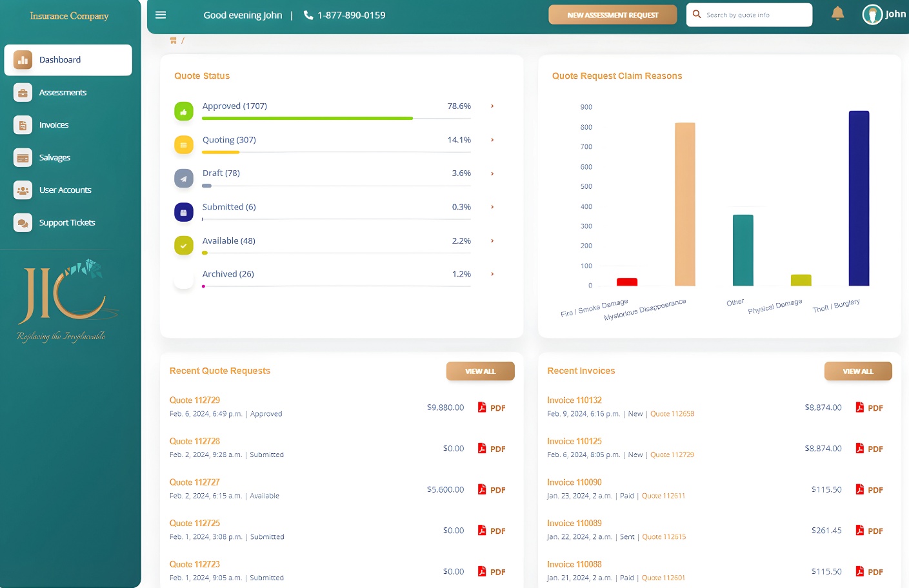Open the hamburger menu icon
Screen dimensions: 909x588
click(161, 15)
